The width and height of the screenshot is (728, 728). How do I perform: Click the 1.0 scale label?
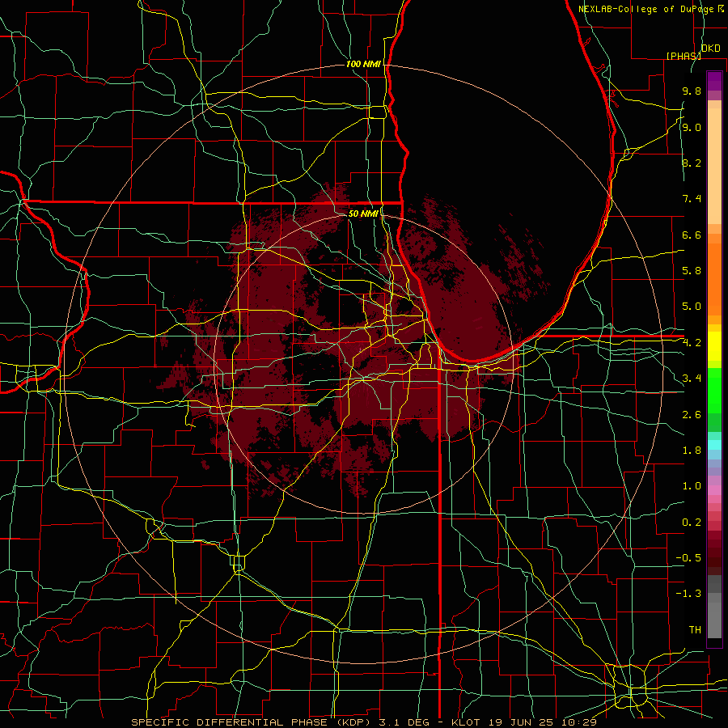(692, 486)
